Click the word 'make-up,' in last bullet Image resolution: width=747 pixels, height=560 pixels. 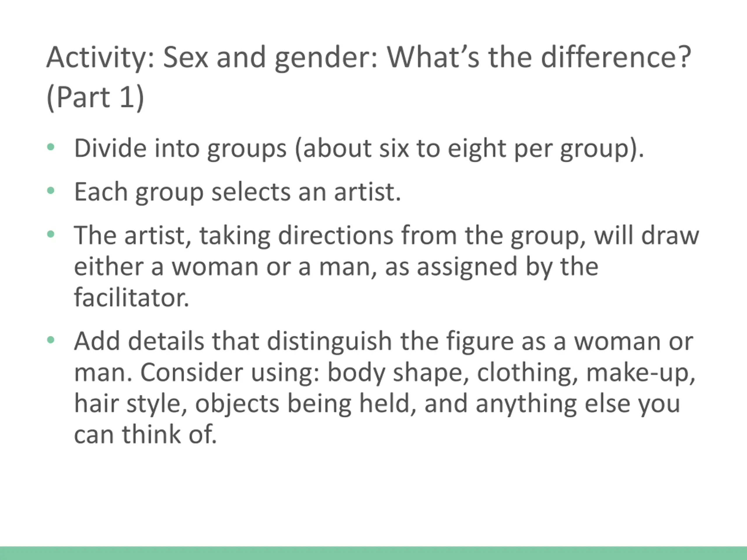pyautogui.click(x=641, y=373)
